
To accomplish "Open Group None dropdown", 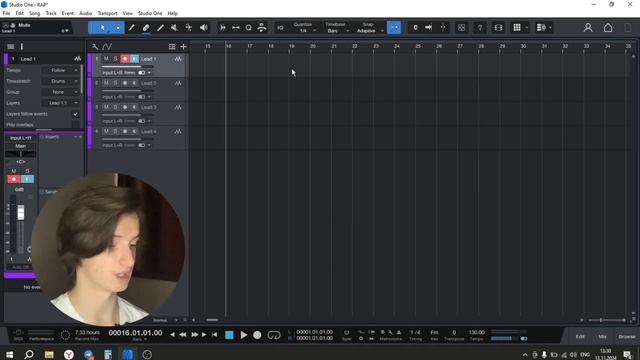I will coord(60,92).
